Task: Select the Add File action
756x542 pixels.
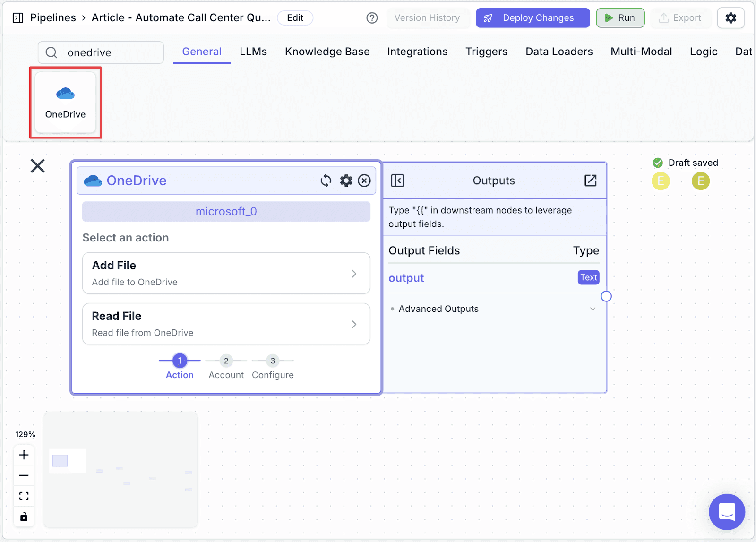Action: click(x=226, y=273)
